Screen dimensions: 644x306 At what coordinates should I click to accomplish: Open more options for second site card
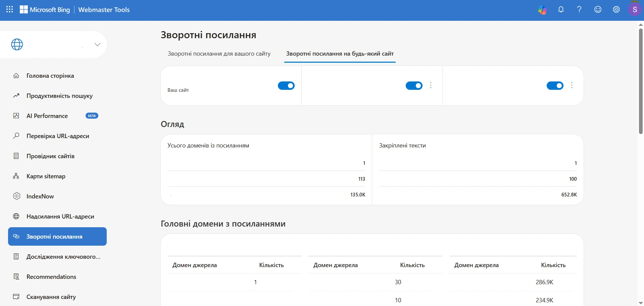[431, 85]
